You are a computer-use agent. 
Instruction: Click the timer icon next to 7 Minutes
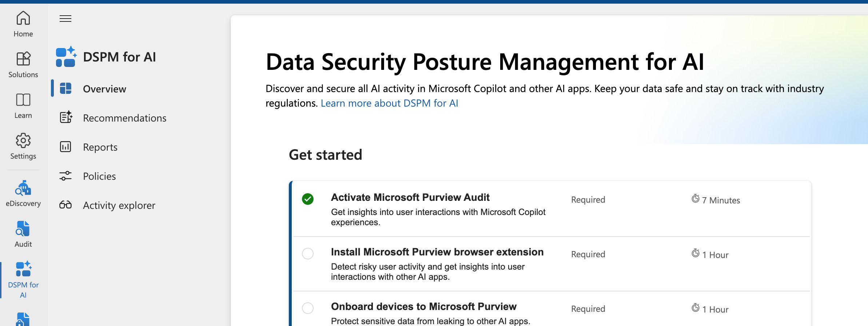[x=696, y=199]
